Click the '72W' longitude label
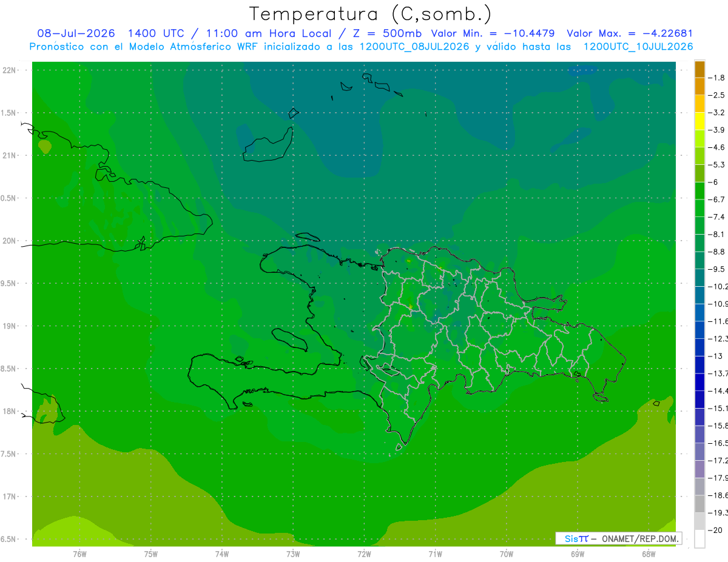728x562 pixels. click(364, 554)
